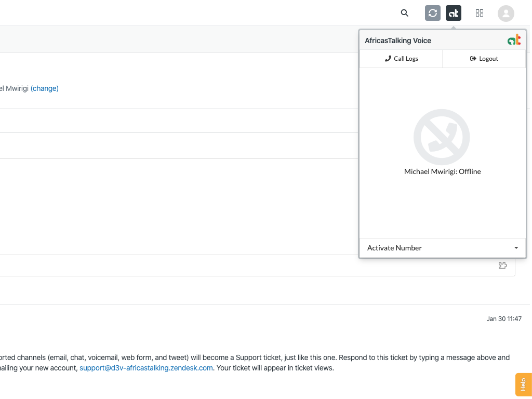The image size is (532, 399).
Task: Open the orange Help button
Action: click(x=523, y=384)
